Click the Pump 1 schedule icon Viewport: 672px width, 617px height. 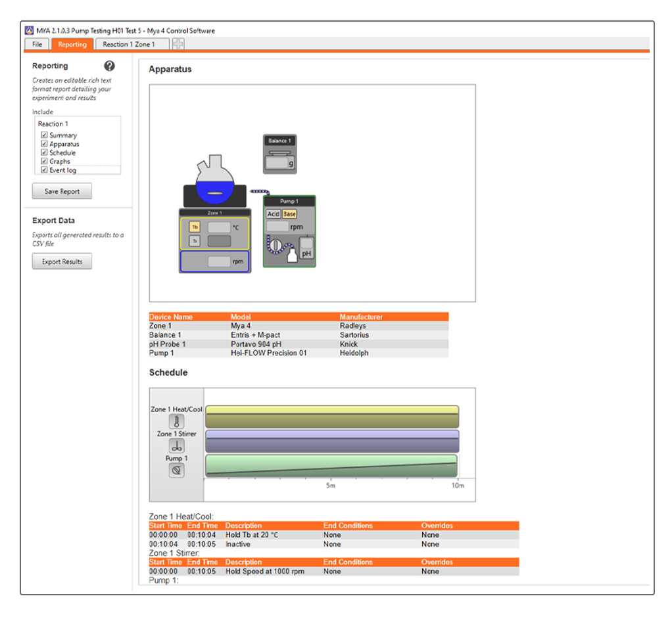(x=176, y=470)
